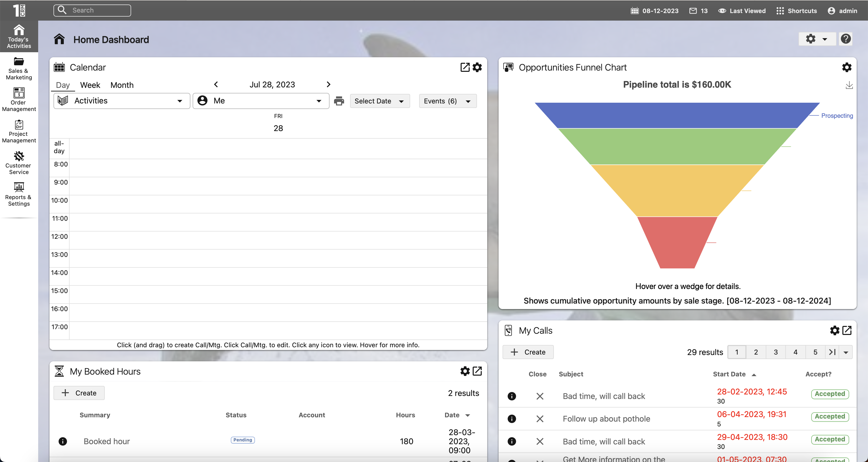Screen dimensions: 868x462
Task: Click the calendar print icon
Action: [x=339, y=101]
